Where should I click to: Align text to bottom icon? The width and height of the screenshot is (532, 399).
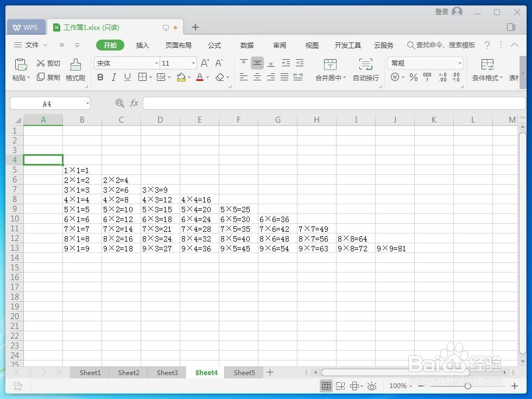[x=271, y=63]
